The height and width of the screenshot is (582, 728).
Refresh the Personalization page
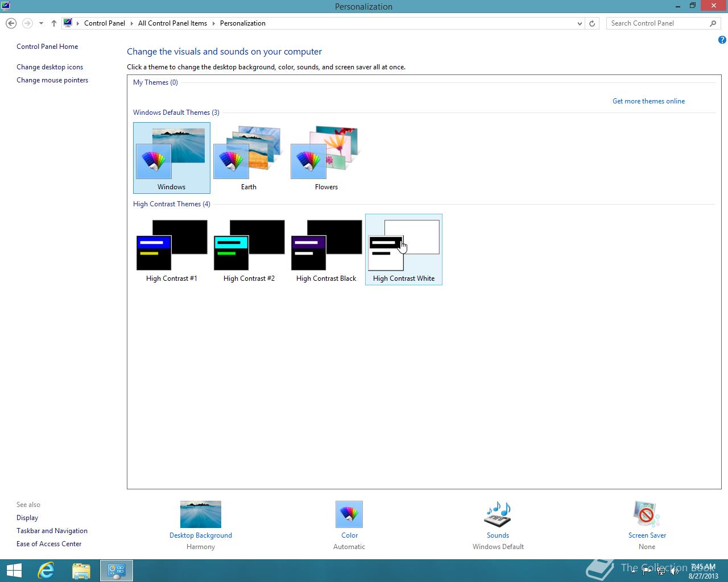coord(592,23)
